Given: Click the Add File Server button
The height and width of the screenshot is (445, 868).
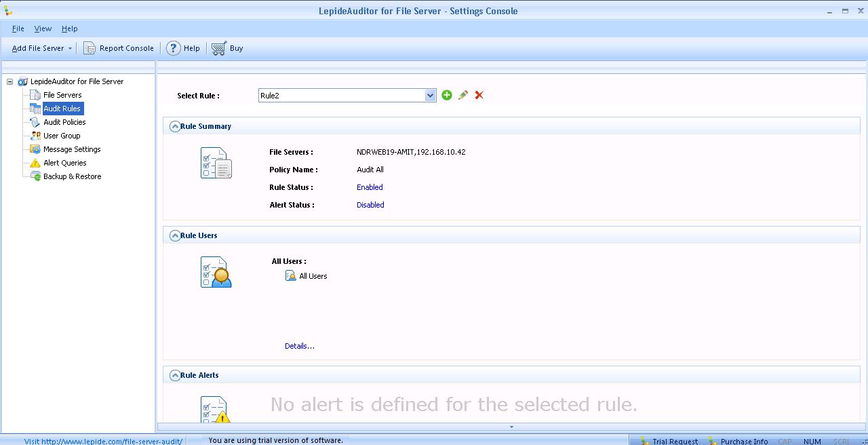Looking at the screenshot, I should (38, 48).
